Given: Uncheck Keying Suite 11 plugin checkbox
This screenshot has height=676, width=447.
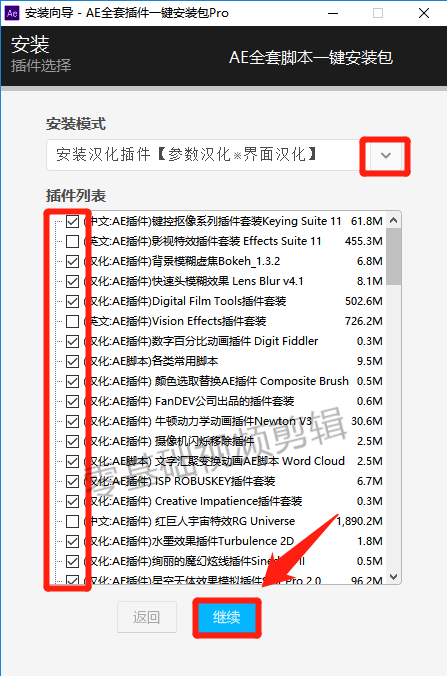Looking at the screenshot, I should (x=72, y=222).
